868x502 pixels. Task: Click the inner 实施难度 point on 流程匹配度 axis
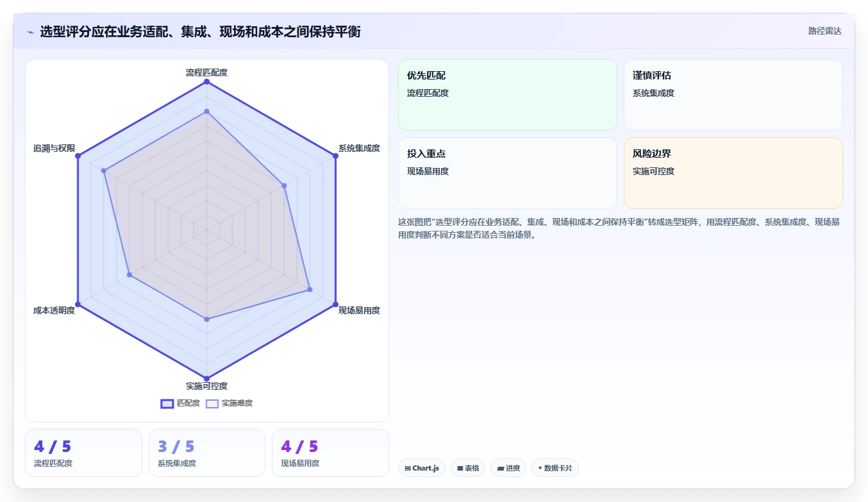(x=206, y=112)
